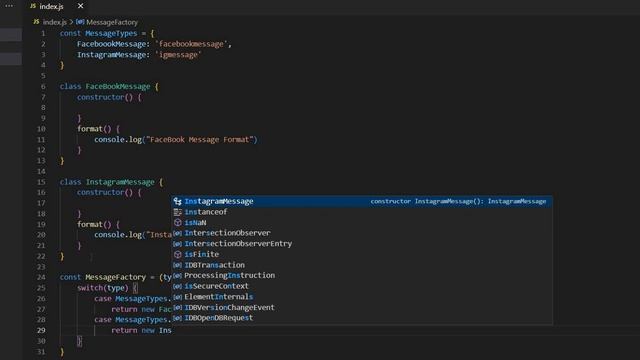
Task: Place cursor after 'return new Ins'
Action: 172,330
